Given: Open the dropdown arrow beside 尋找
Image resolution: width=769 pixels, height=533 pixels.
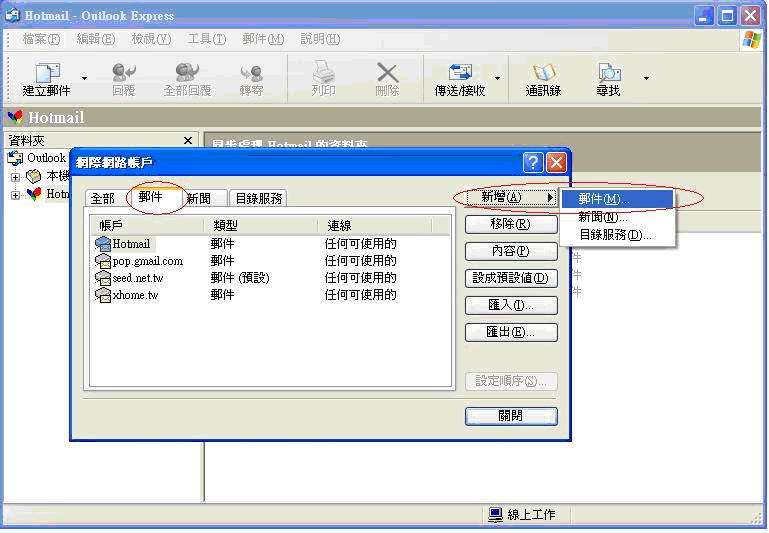Looking at the screenshot, I should click(646, 78).
